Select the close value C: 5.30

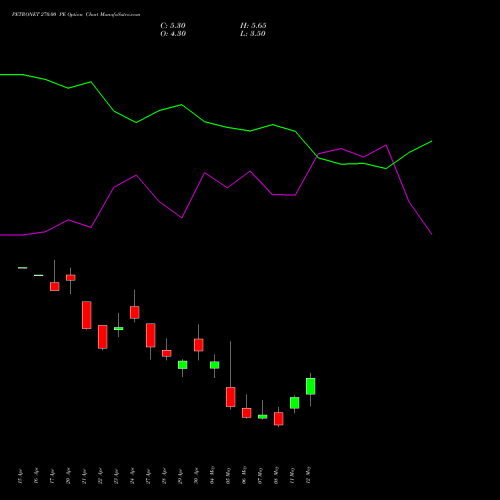click(x=173, y=26)
